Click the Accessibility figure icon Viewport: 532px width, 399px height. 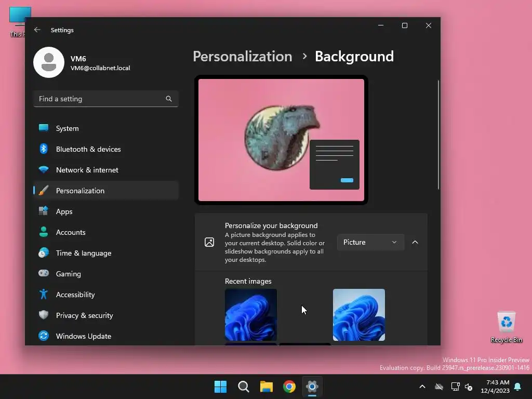44,294
